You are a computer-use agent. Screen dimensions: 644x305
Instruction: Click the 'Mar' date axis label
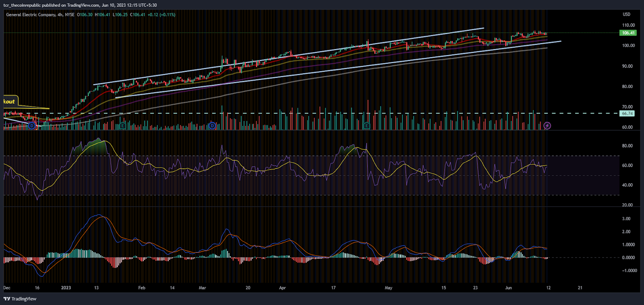pos(202,288)
